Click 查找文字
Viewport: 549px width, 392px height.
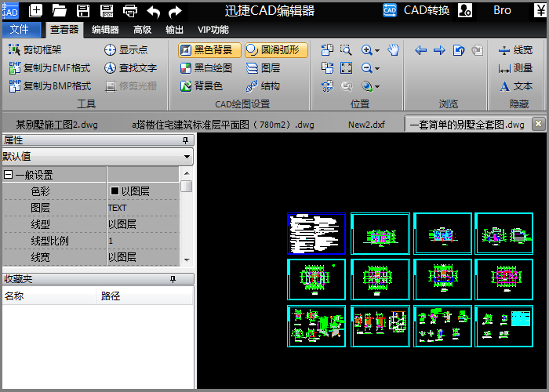[x=130, y=68]
